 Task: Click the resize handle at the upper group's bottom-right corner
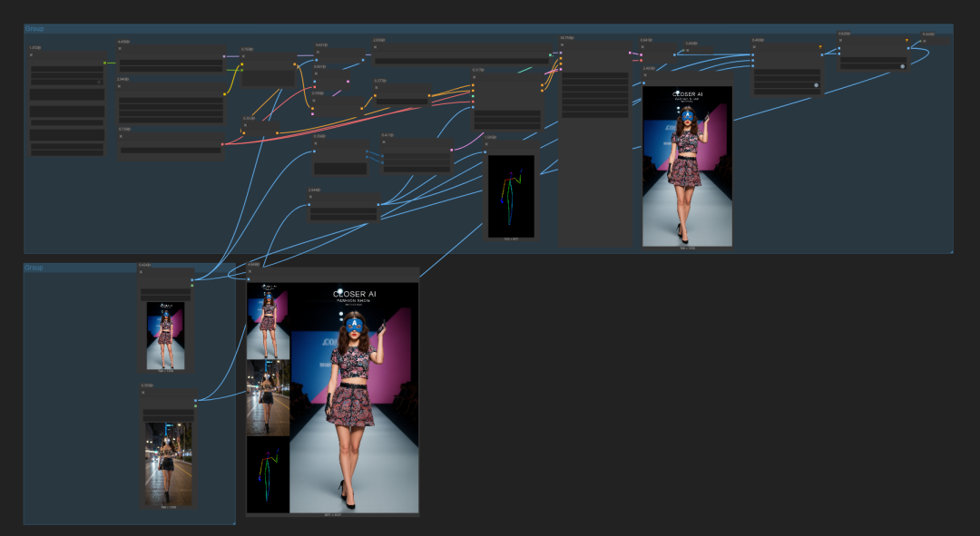[951, 251]
